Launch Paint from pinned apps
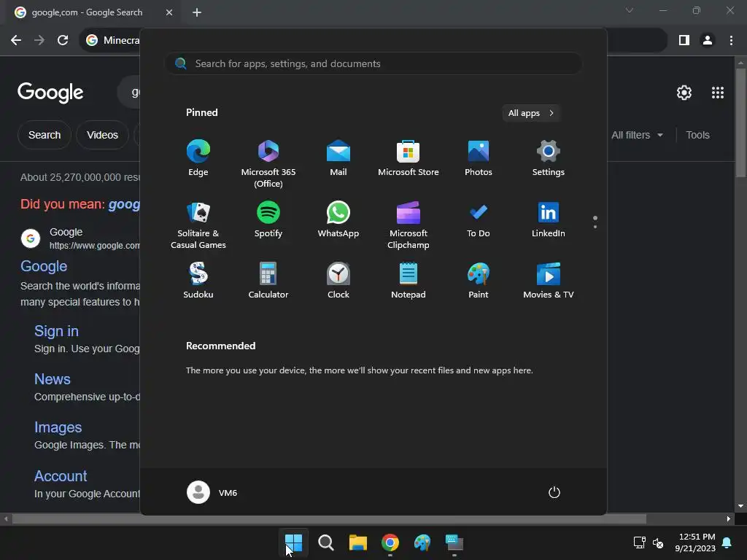This screenshot has width=747, height=560. pos(479,281)
